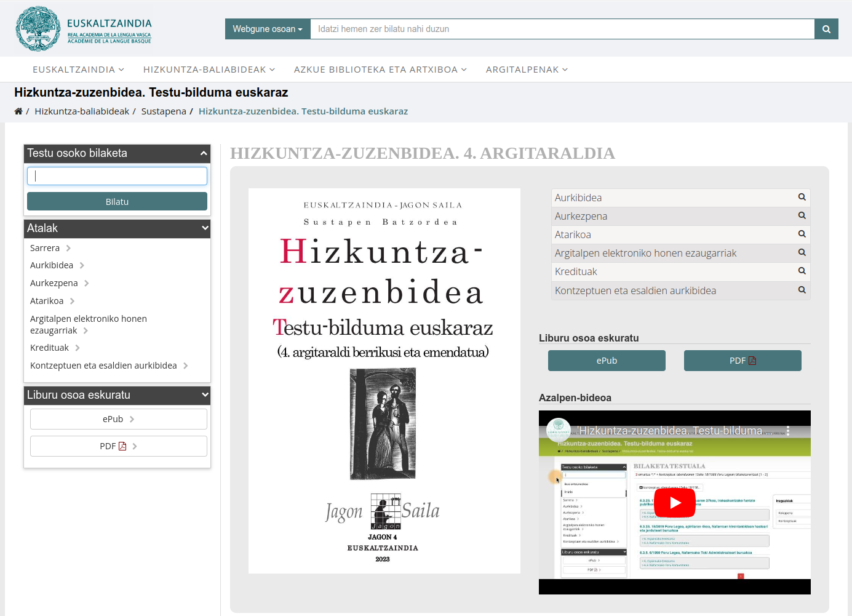Open Hizkuntza-baliabideak breadcrumb link

[82, 111]
